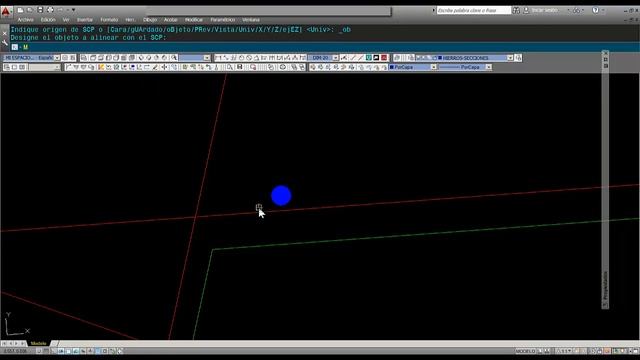Click the keyword search field
Image resolution: width=640 pixels, height=360 pixels.
[473, 10]
